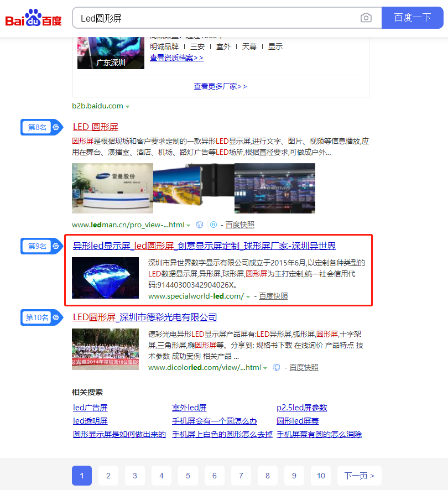The height and width of the screenshot is (490, 448).
Task: Go to results page 5
Action: click(x=188, y=476)
